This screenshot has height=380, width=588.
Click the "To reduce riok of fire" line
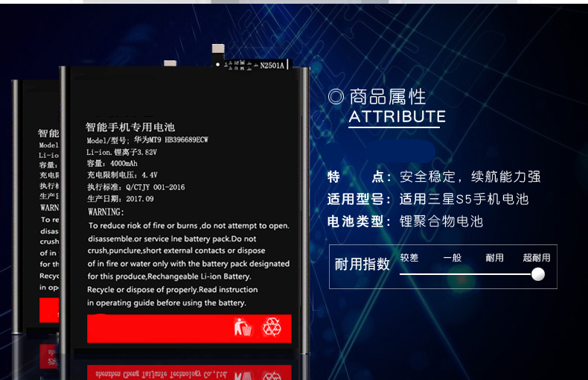(x=188, y=226)
